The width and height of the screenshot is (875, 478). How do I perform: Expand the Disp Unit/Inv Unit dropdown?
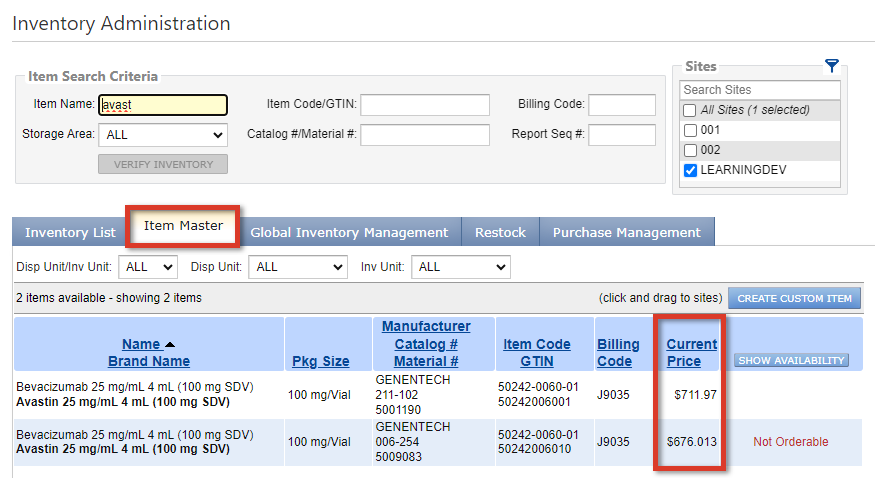pyautogui.click(x=148, y=267)
